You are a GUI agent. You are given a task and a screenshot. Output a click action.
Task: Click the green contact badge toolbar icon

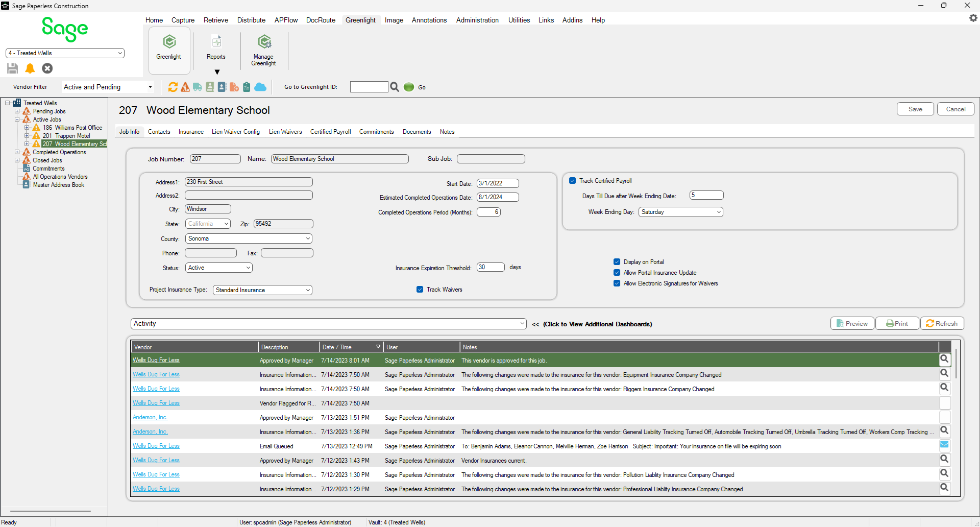(210, 87)
